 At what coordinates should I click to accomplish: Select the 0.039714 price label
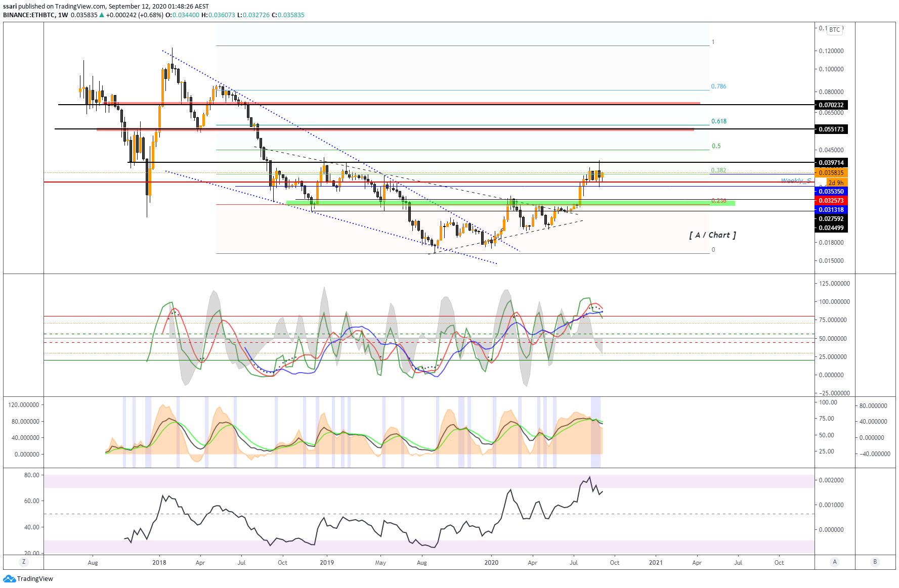831,163
